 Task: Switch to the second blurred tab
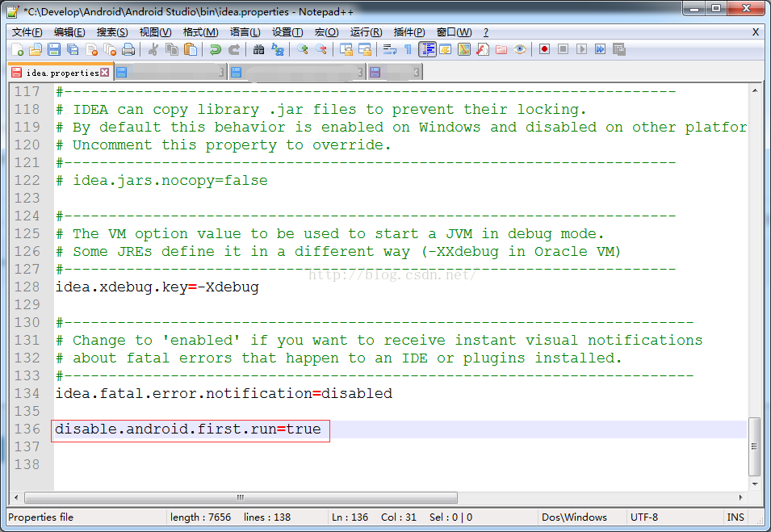170,73
